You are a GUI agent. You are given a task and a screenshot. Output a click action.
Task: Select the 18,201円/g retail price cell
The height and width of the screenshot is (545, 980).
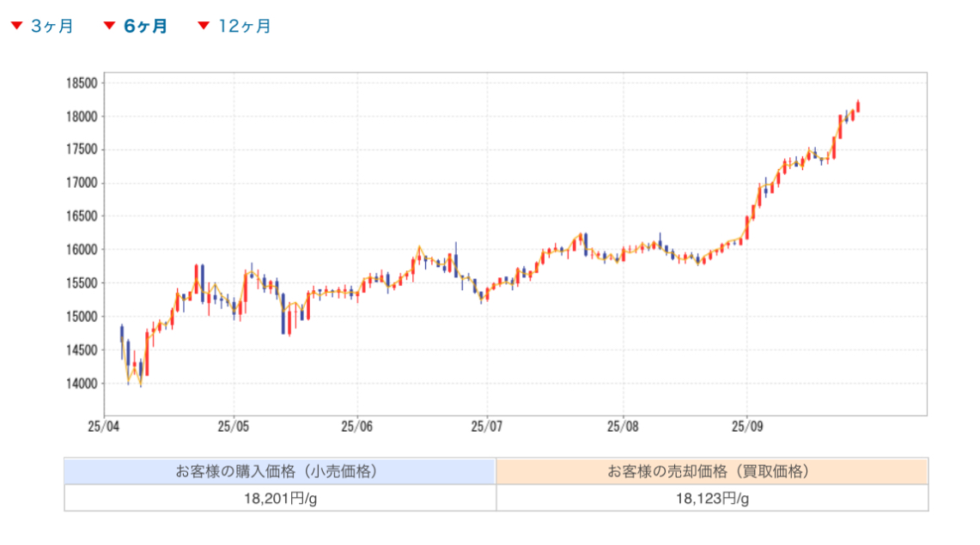tap(279, 498)
